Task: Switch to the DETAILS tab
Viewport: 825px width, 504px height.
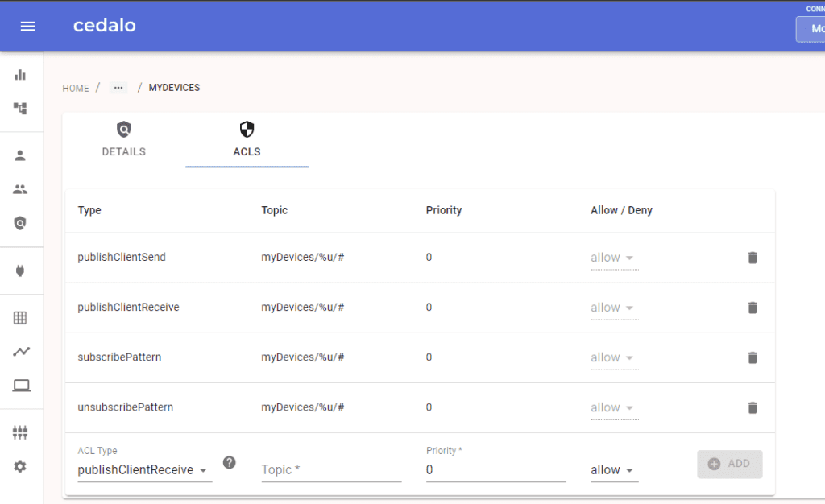Action: 123,138
